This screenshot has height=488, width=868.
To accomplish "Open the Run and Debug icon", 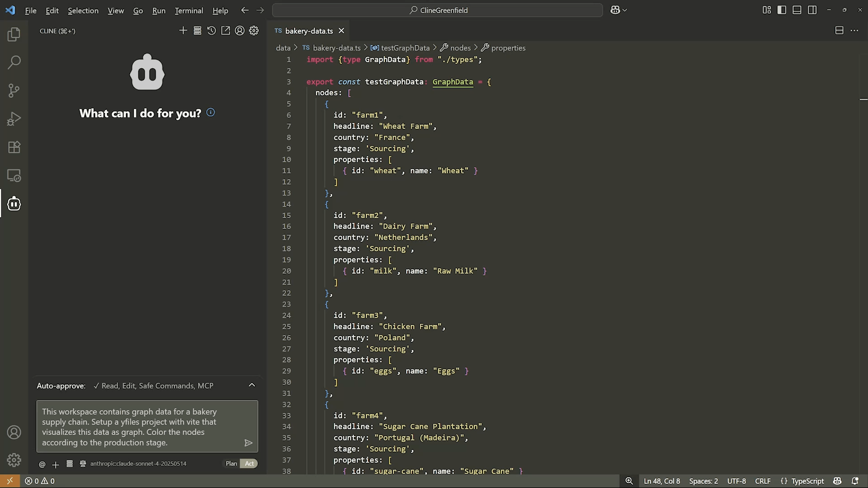I will [x=14, y=118].
